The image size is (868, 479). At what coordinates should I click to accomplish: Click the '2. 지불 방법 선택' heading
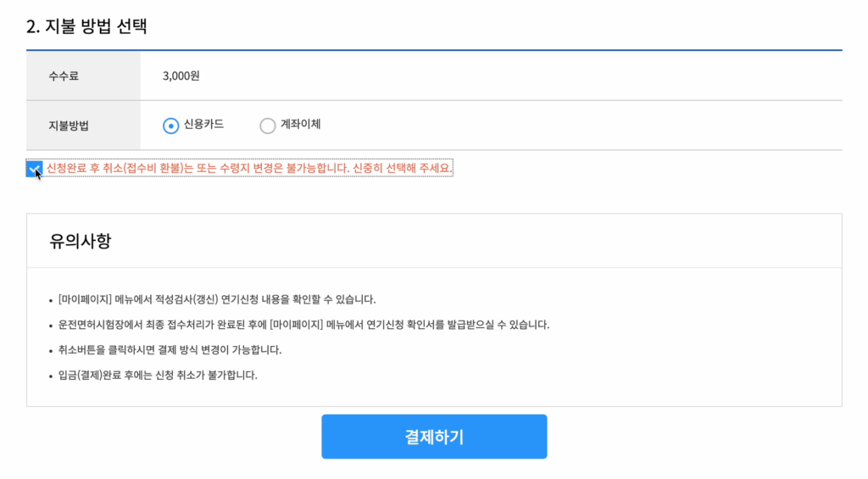(86, 26)
